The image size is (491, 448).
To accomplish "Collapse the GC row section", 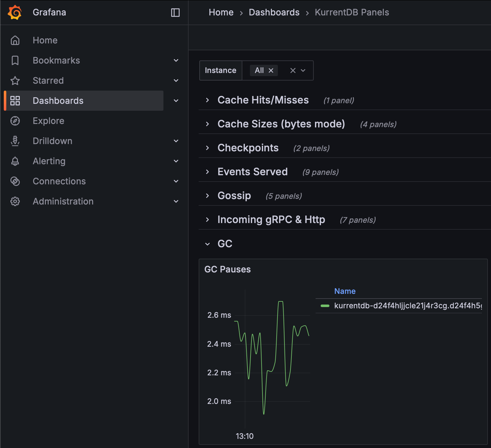I will 207,244.
